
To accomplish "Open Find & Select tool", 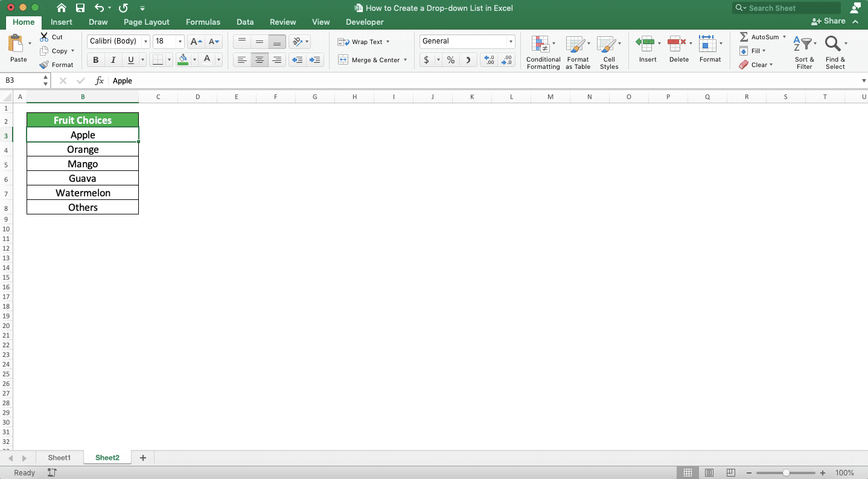I will point(835,52).
